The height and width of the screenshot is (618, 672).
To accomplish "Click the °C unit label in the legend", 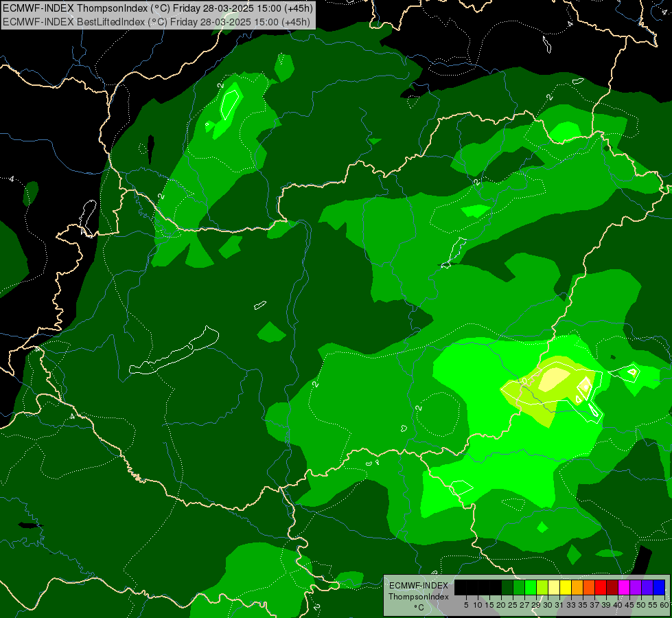I will 419,608.
